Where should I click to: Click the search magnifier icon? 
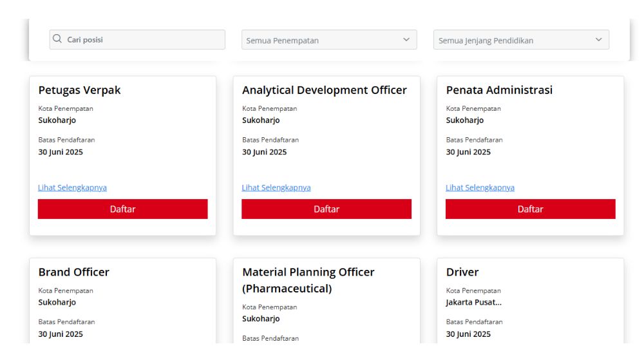[57, 39]
